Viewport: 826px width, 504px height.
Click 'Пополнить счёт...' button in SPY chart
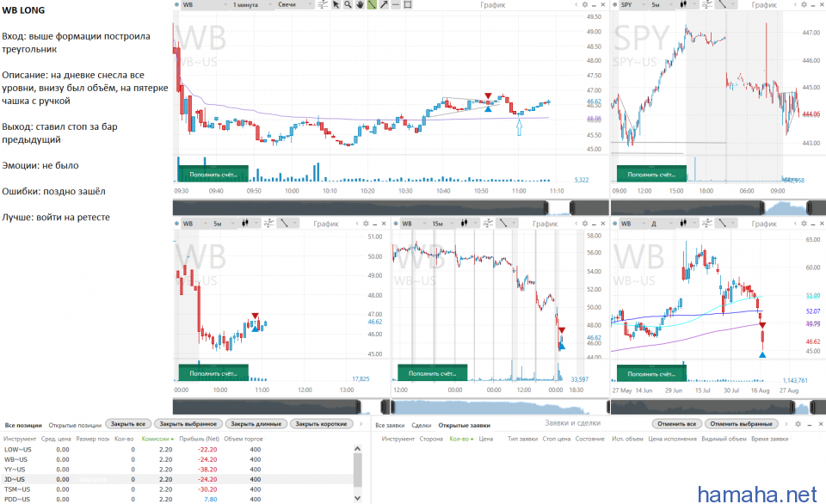click(x=651, y=175)
